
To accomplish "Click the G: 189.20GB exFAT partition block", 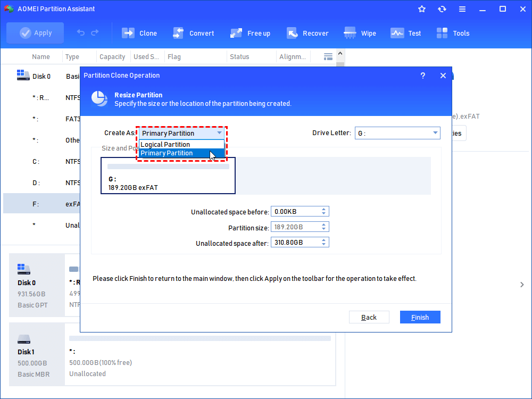I will click(168, 176).
